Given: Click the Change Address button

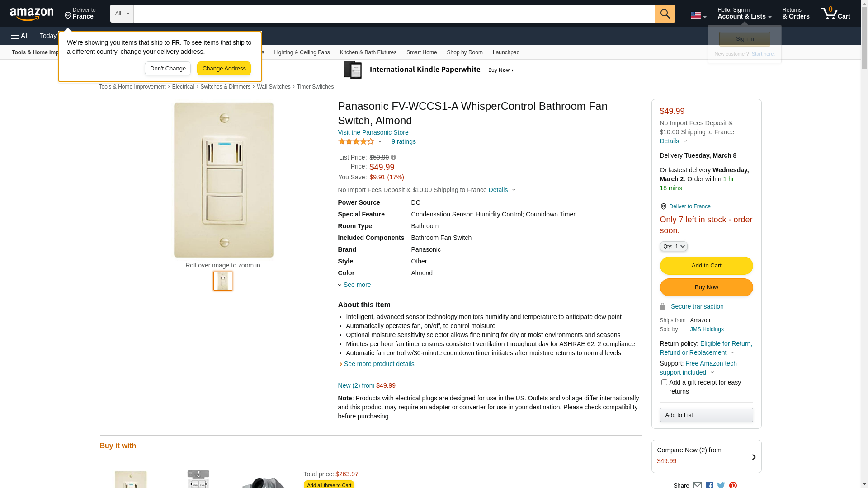Looking at the screenshot, I should point(224,69).
